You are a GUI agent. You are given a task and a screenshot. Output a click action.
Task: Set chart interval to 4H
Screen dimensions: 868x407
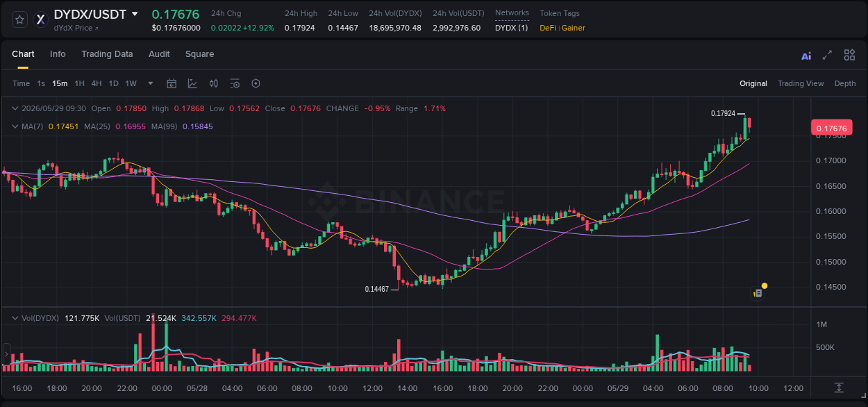[97, 83]
